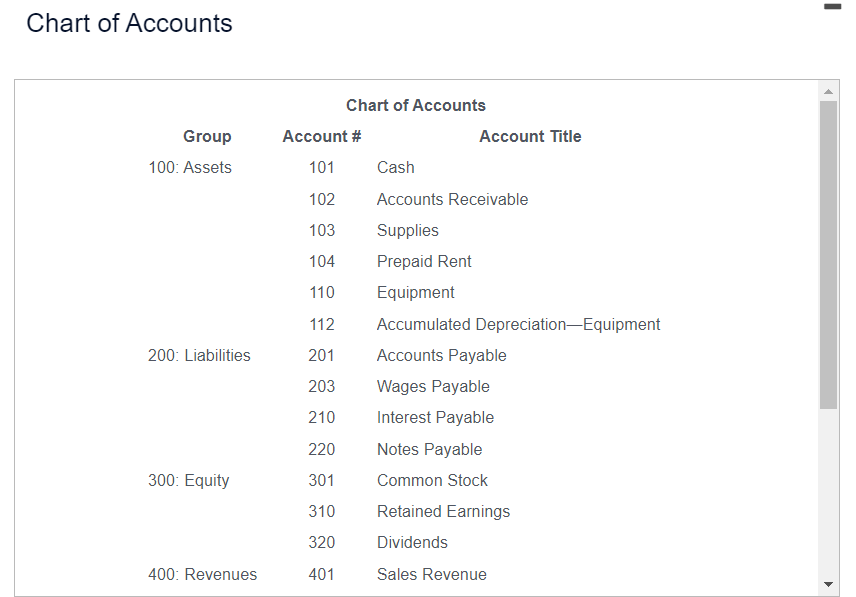The image size is (856, 597).
Task: Click the vertical scrollbar thumb
Action: 828,254
